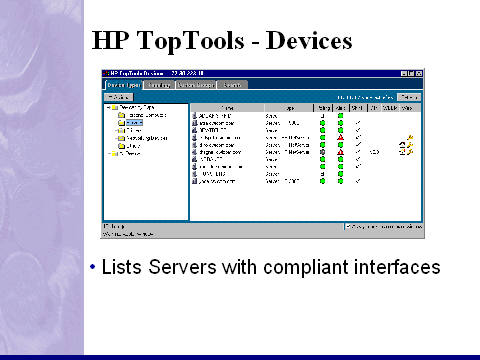Click the green status circle in the second row
The height and width of the screenshot is (360, 480).
323,123
